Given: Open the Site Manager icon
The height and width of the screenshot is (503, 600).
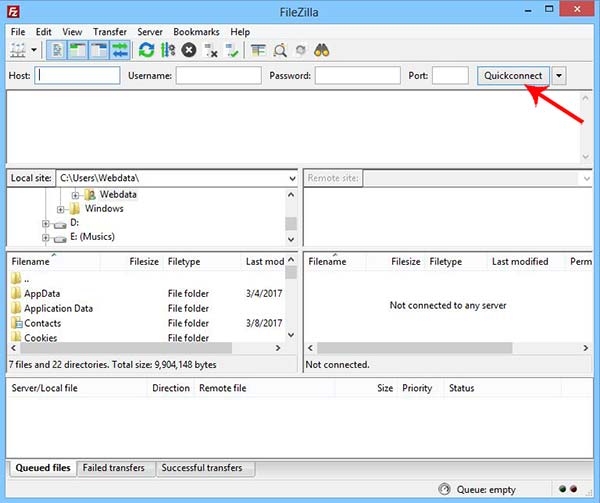Looking at the screenshot, I should [18, 50].
